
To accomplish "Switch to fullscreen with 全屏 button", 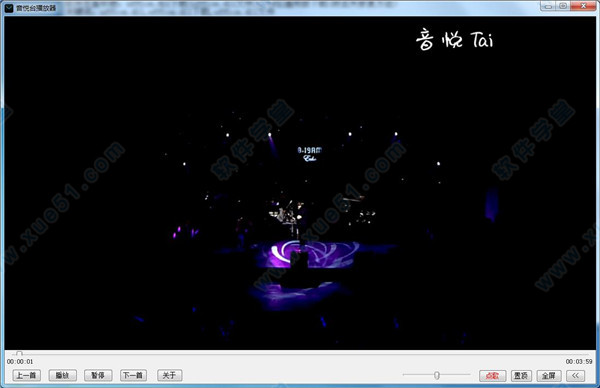I will point(549,376).
